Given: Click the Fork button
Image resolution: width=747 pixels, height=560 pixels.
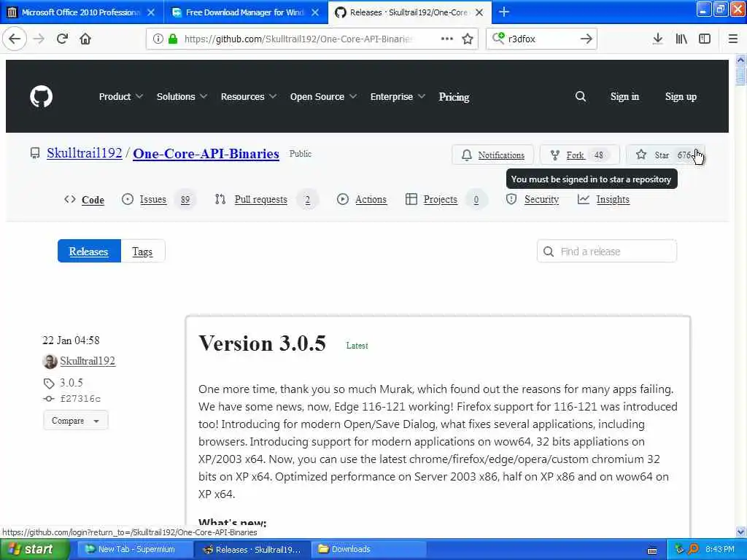Looking at the screenshot, I should point(579,155).
